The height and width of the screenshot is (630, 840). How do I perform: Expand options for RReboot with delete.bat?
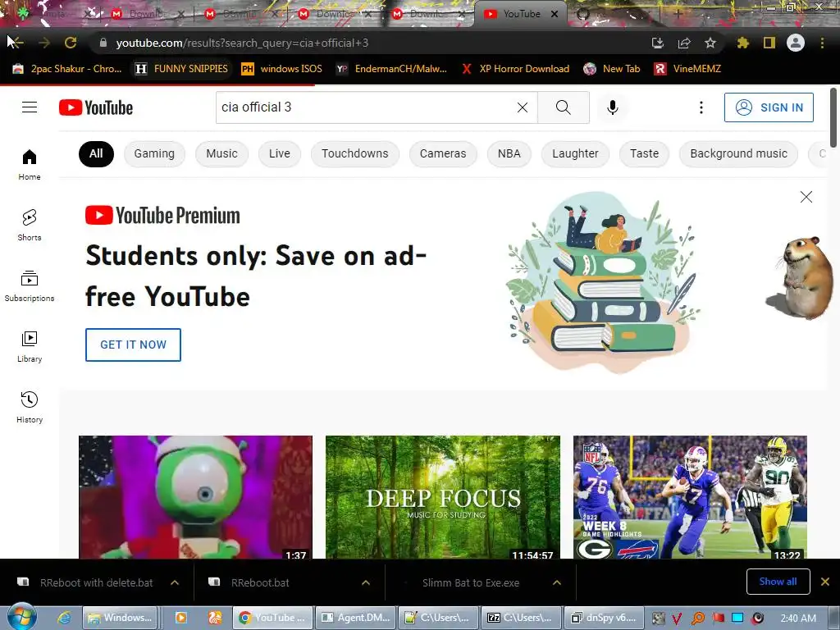point(175,582)
